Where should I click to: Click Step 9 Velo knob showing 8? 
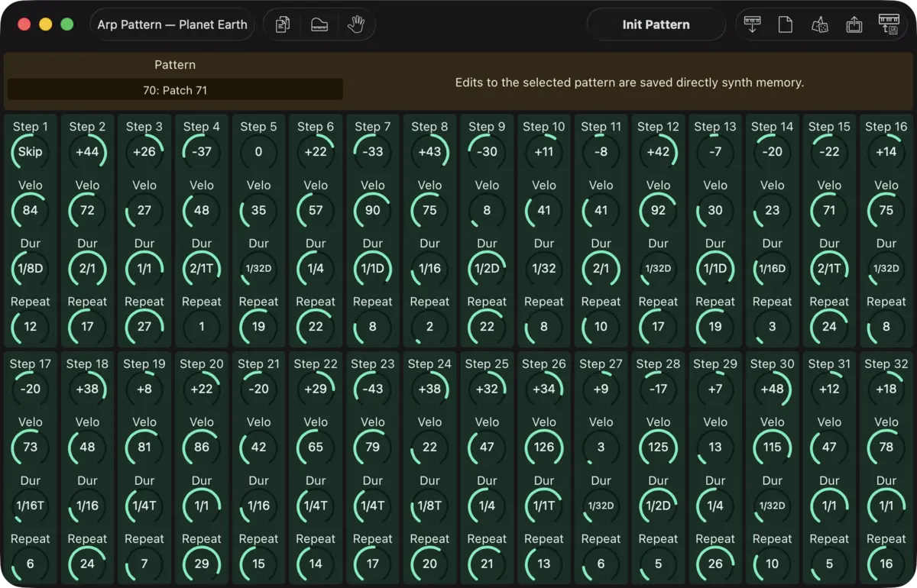487,210
